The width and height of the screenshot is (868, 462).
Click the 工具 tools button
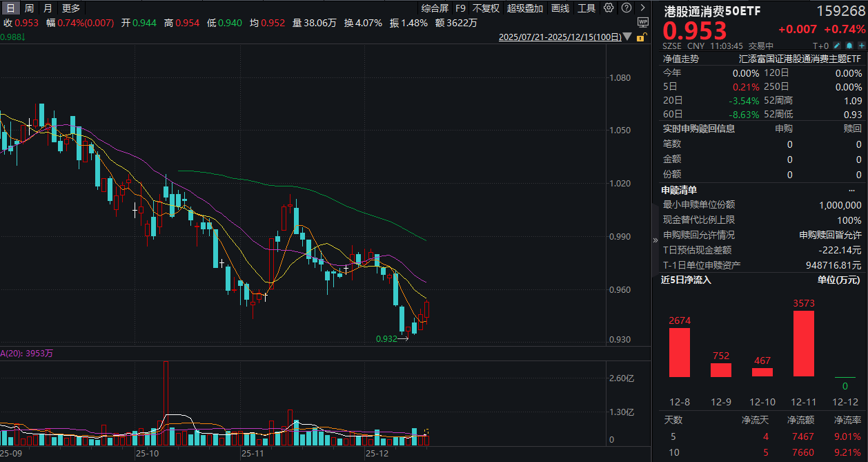tap(586, 8)
